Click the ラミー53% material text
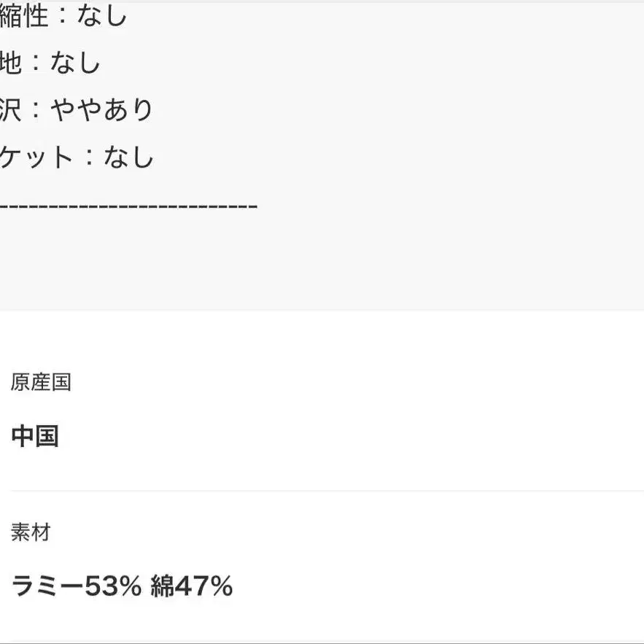 [x=77, y=586]
